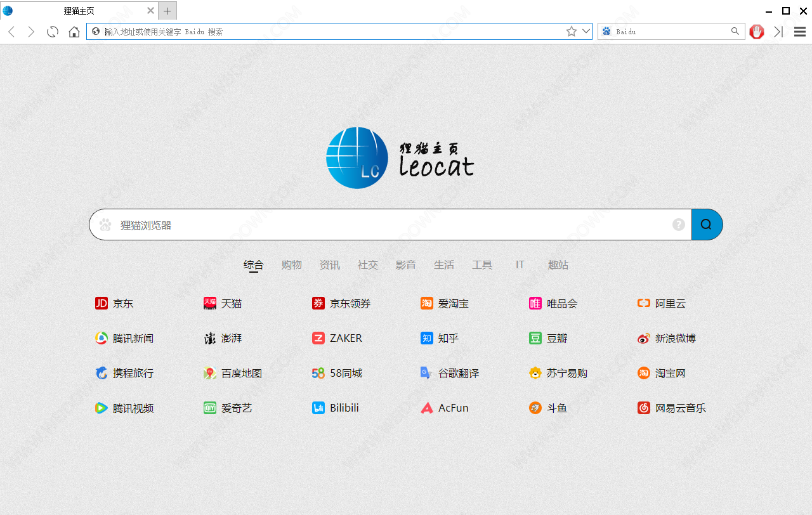This screenshot has width=812, height=515.
Task: Click the question mark help icon
Action: pyautogui.click(x=679, y=225)
